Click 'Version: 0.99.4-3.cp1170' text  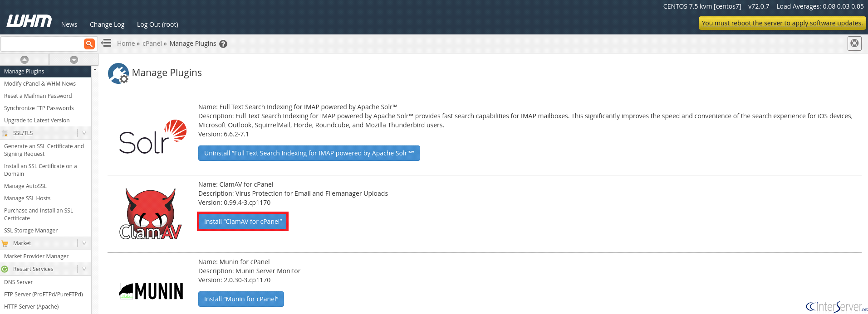pyautogui.click(x=234, y=203)
